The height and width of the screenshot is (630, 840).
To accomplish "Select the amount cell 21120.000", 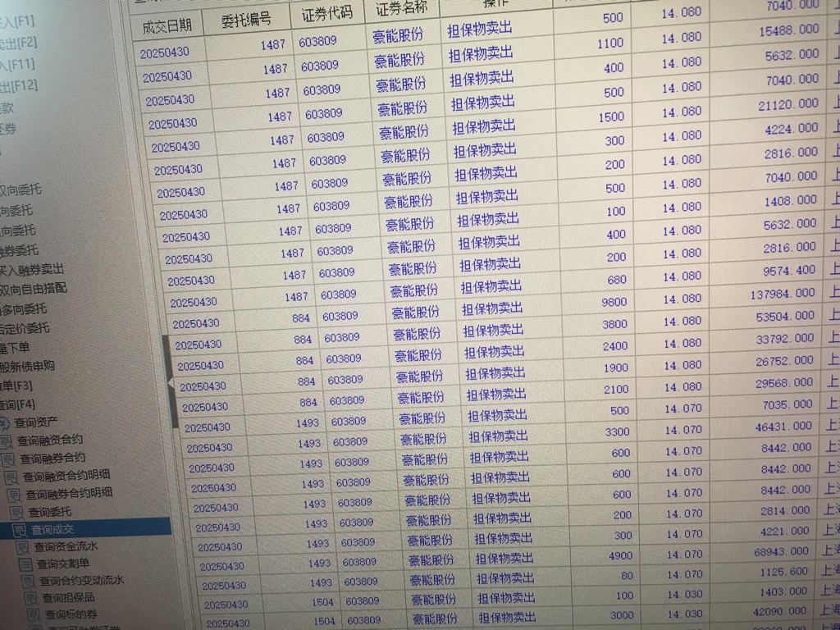I will click(788, 105).
